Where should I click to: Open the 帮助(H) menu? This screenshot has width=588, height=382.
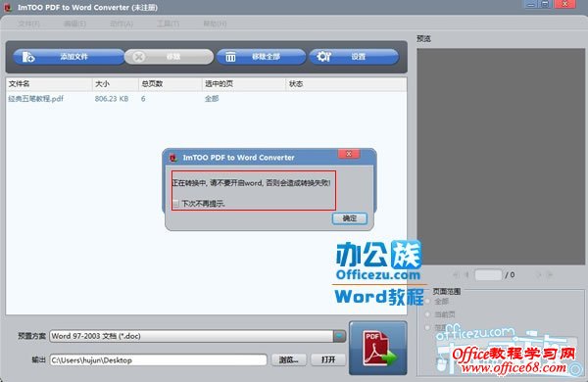tap(215, 24)
